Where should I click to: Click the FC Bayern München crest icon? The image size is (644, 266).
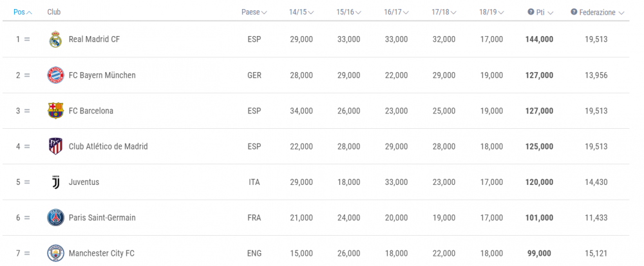pos(55,75)
